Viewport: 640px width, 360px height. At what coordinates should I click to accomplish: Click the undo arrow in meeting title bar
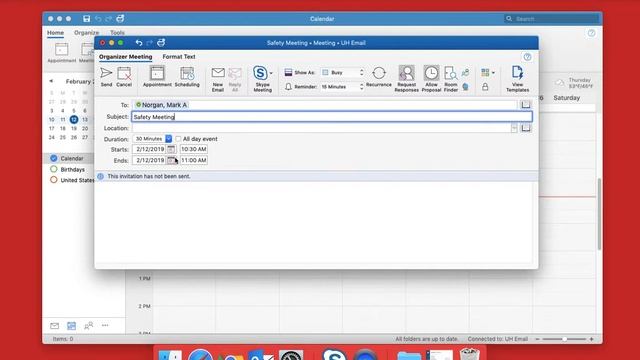click(x=139, y=42)
